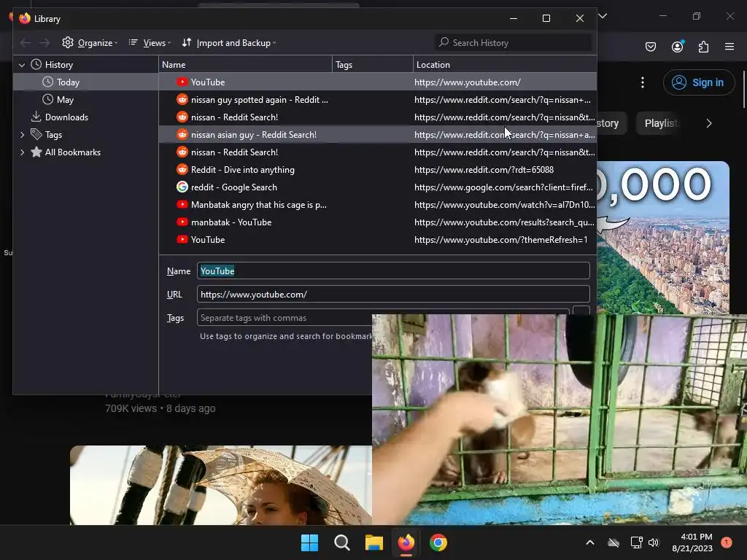Click Firefox icon in taskbar
The image size is (747, 560).
[406, 542]
